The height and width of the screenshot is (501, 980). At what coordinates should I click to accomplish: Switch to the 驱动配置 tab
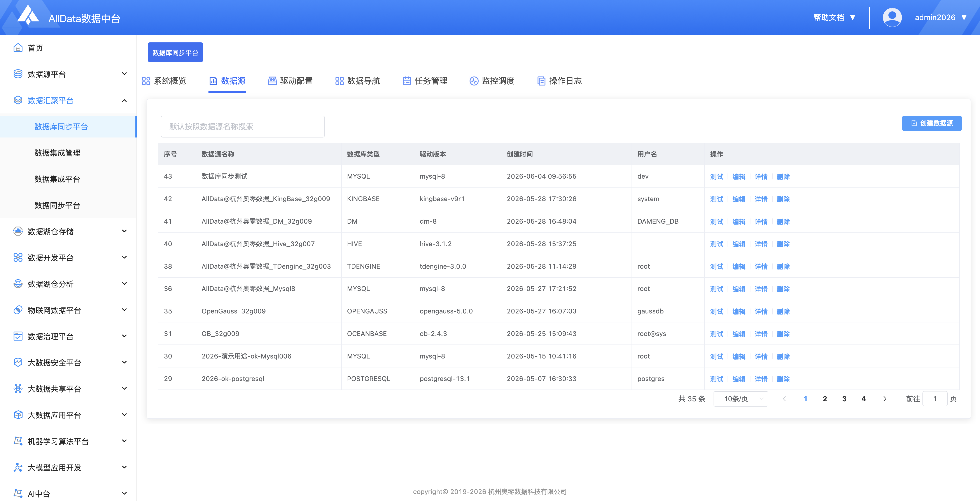click(290, 81)
